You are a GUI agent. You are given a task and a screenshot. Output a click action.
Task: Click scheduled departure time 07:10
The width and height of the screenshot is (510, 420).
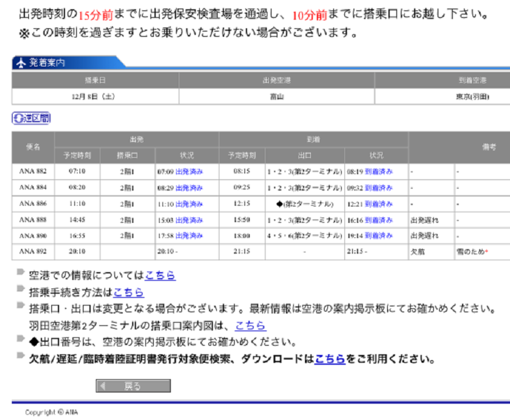[x=77, y=171]
